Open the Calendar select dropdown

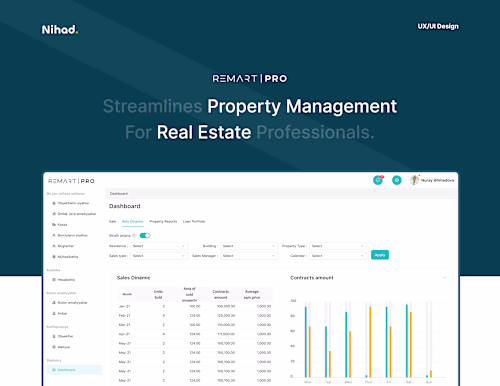338,256
